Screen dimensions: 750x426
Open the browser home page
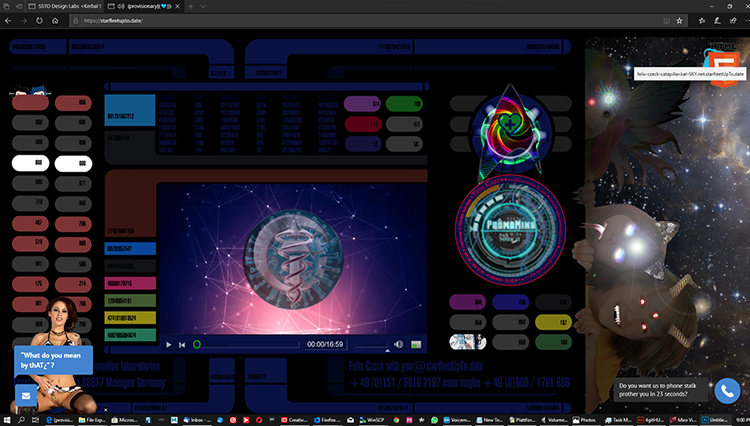(55, 21)
